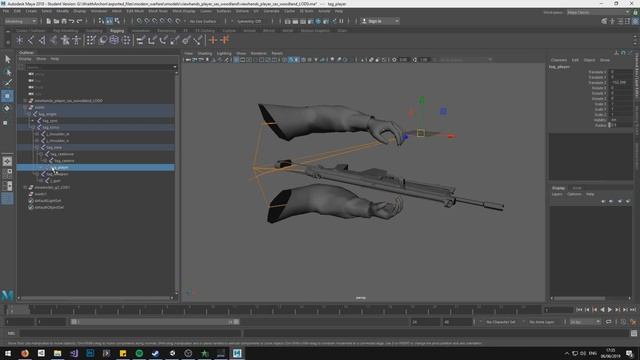Screen dimensions: 640x360
Task: Click play backwards button
Action: click(x=602, y=310)
